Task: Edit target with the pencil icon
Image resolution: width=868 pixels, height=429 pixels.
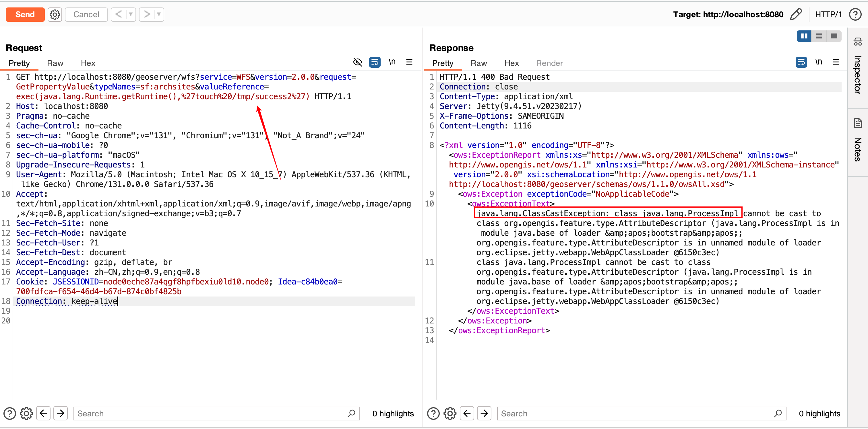Action: (x=796, y=14)
